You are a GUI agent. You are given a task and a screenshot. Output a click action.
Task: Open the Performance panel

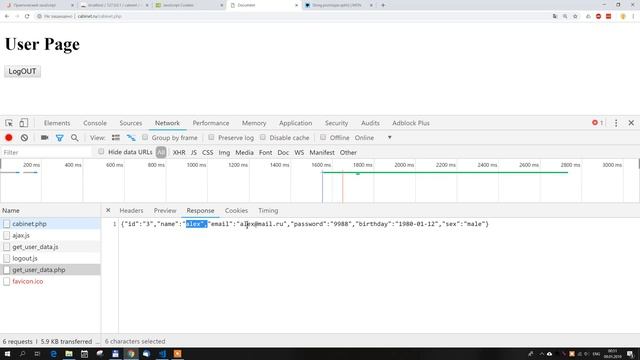coord(211,123)
